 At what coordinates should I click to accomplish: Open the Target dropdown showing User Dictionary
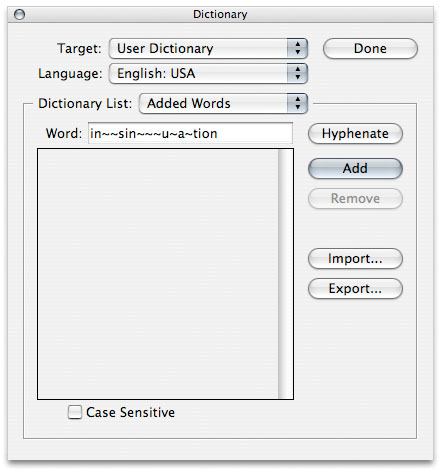[x=208, y=49]
